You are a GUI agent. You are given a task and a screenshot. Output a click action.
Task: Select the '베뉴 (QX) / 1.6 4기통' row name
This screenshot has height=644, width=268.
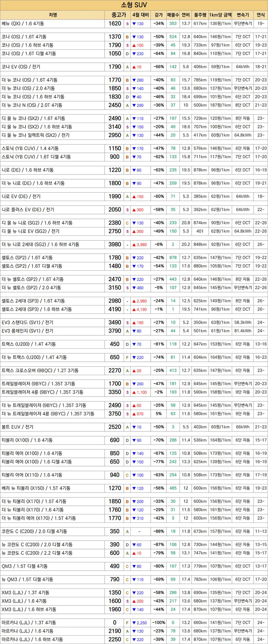coord(23,24)
